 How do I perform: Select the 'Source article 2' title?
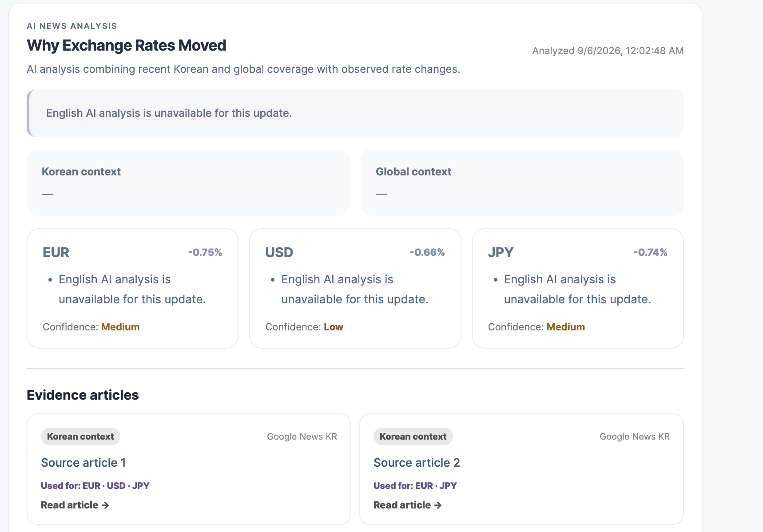[x=417, y=463]
